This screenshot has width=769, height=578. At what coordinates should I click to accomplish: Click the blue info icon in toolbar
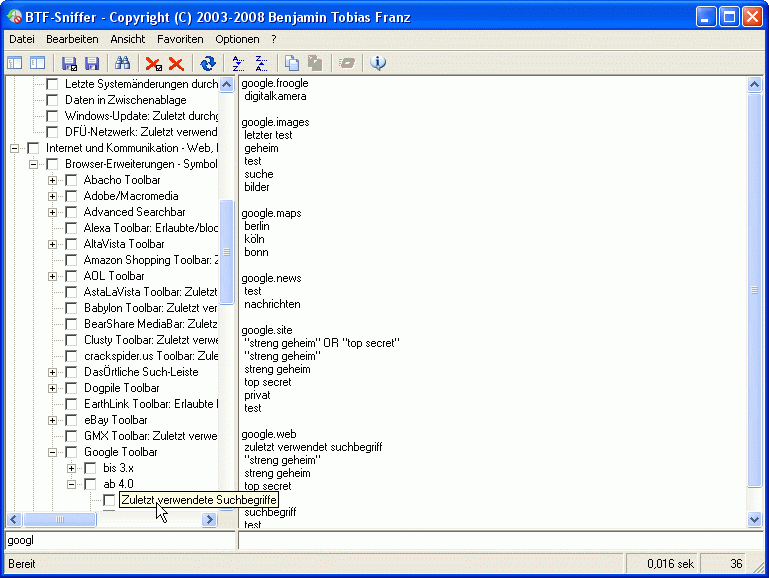point(378,63)
